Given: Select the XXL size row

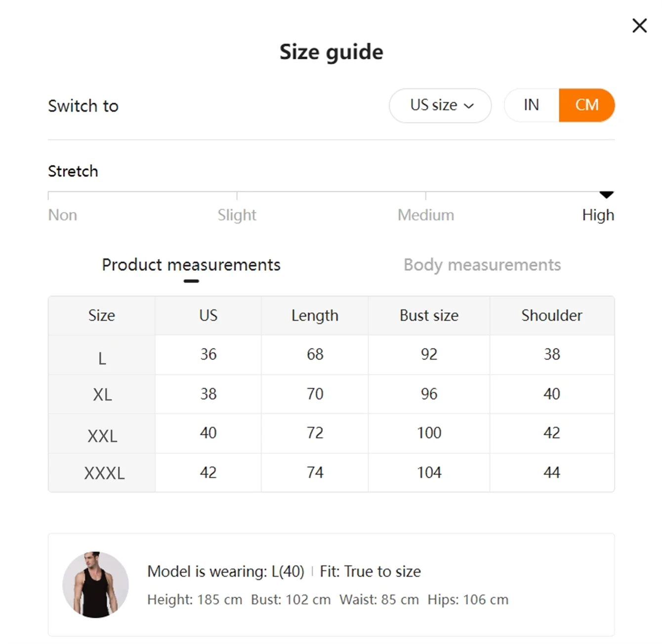Looking at the screenshot, I should click(x=331, y=433).
